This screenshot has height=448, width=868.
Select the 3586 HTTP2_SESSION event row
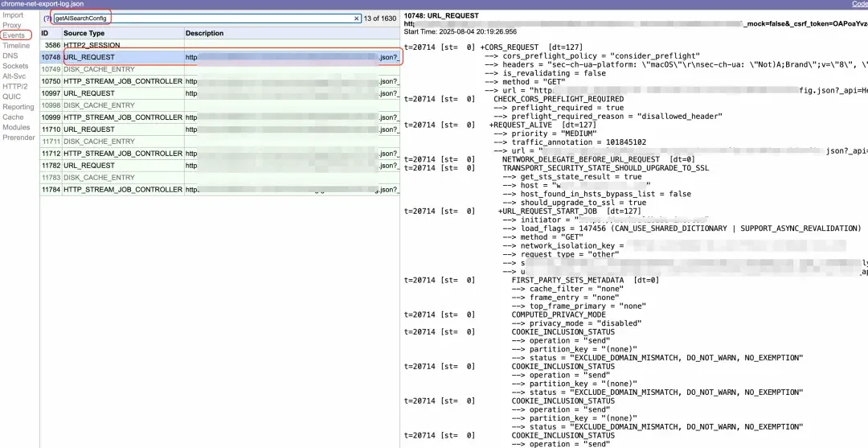pyautogui.click(x=219, y=45)
